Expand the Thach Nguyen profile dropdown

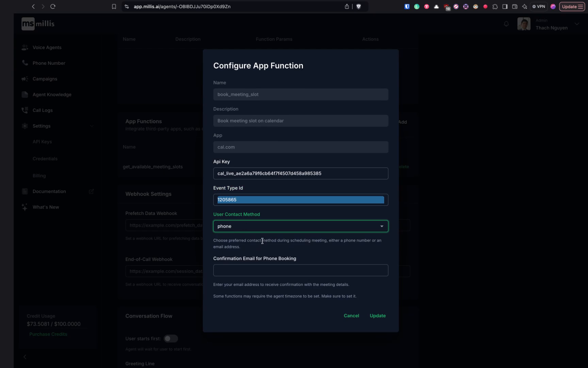pos(577,24)
